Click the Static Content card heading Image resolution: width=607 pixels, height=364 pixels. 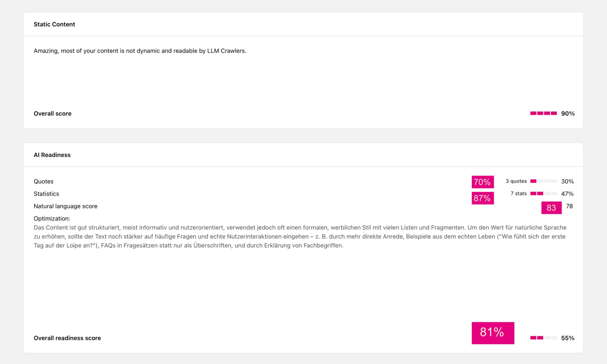click(54, 24)
